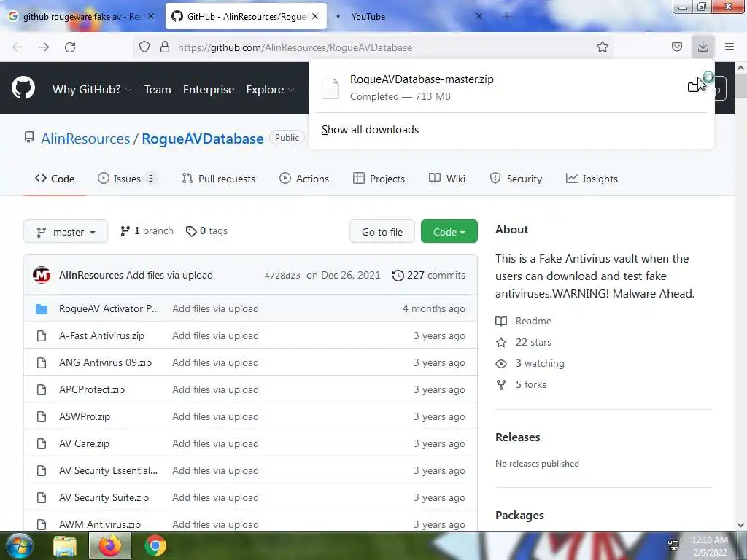Bookmark this page with the star
747x560 pixels.
tap(602, 47)
